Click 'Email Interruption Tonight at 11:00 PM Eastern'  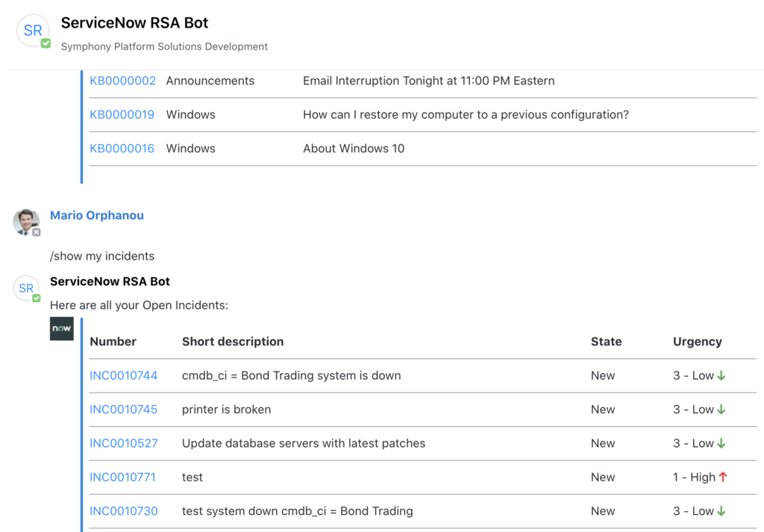pyautogui.click(x=429, y=81)
